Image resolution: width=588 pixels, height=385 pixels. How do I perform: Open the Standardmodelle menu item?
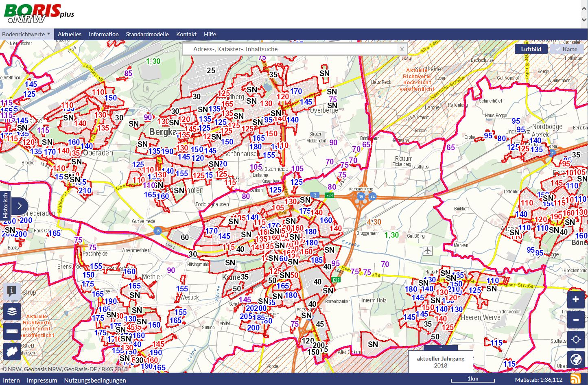coord(147,34)
